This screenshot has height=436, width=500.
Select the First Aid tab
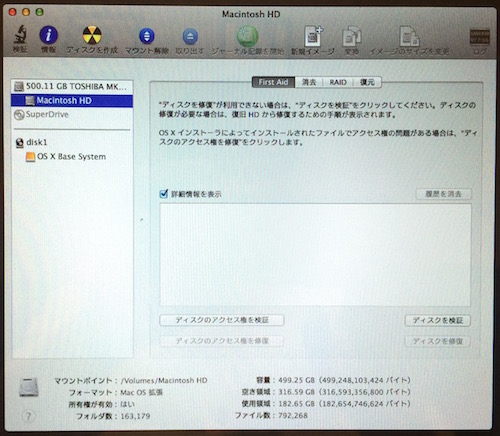click(273, 82)
